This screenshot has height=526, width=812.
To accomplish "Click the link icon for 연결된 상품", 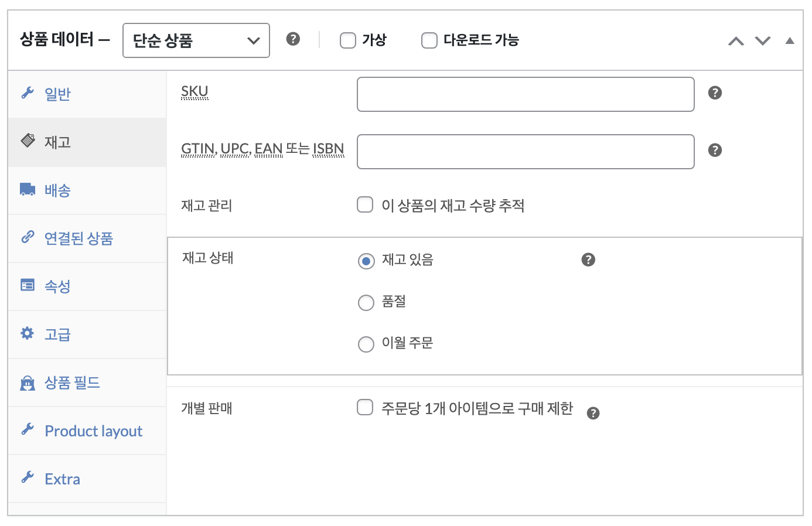I will tap(28, 237).
